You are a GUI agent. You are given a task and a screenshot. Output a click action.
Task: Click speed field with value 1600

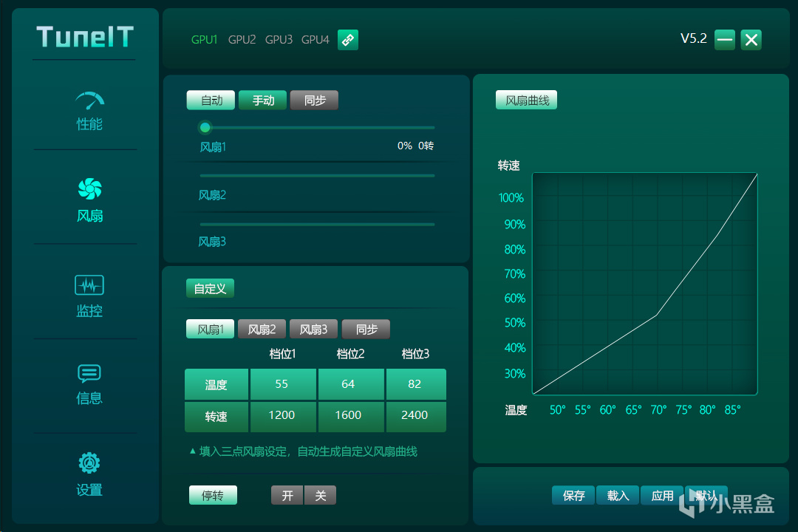351,417
